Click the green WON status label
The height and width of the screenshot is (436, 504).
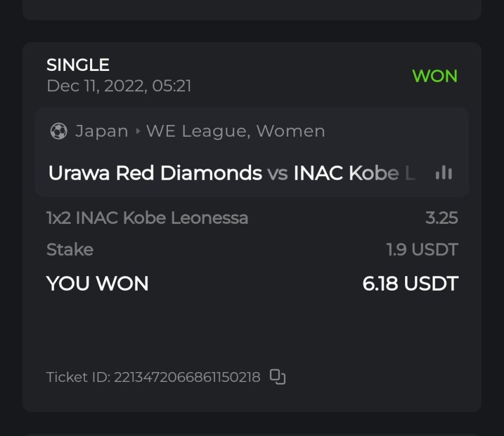[x=434, y=76]
